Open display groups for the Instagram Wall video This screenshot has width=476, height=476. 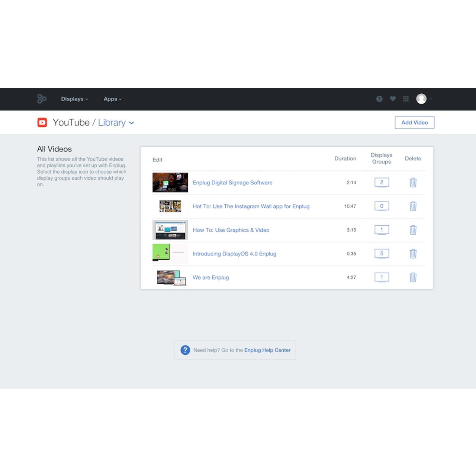click(x=382, y=206)
